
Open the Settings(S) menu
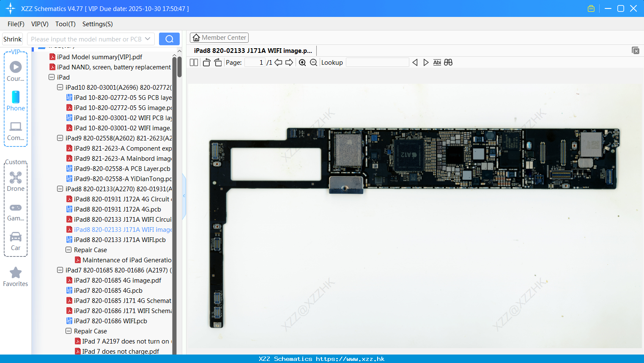tap(98, 24)
